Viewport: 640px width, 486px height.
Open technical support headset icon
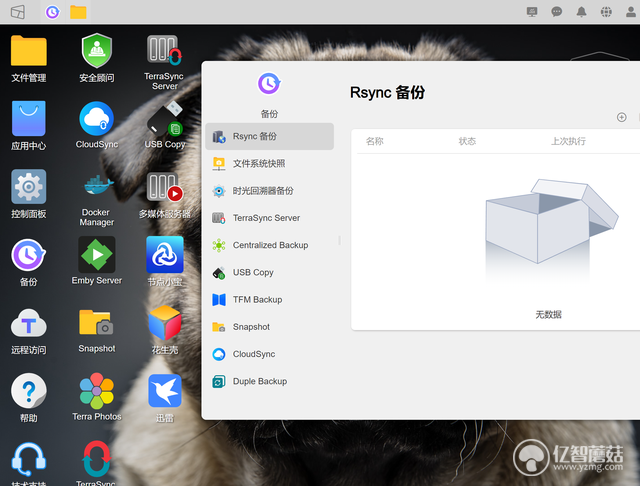pos(29,459)
